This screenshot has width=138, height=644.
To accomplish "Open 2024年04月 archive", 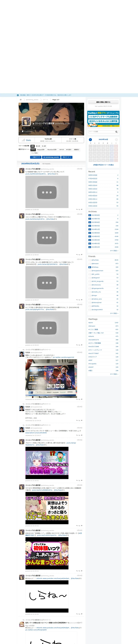I will (x=95, y=240).
